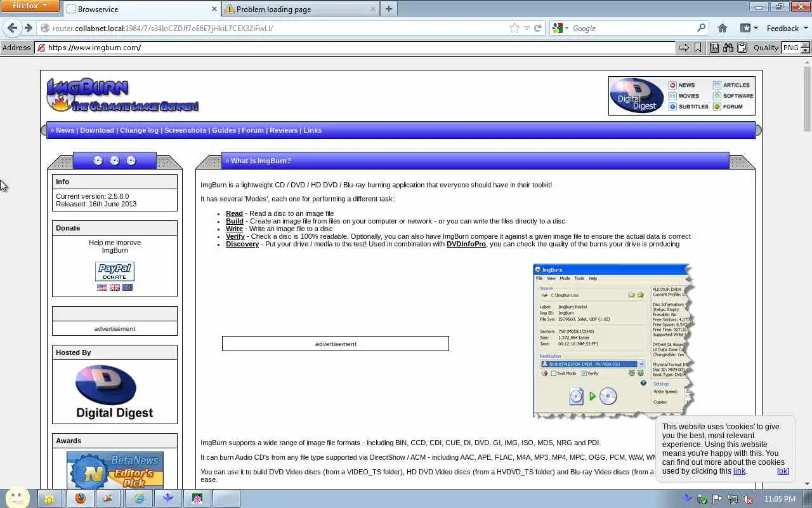Open a new tab with plus button
Viewport: 812px width, 508px height.
click(x=388, y=9)
